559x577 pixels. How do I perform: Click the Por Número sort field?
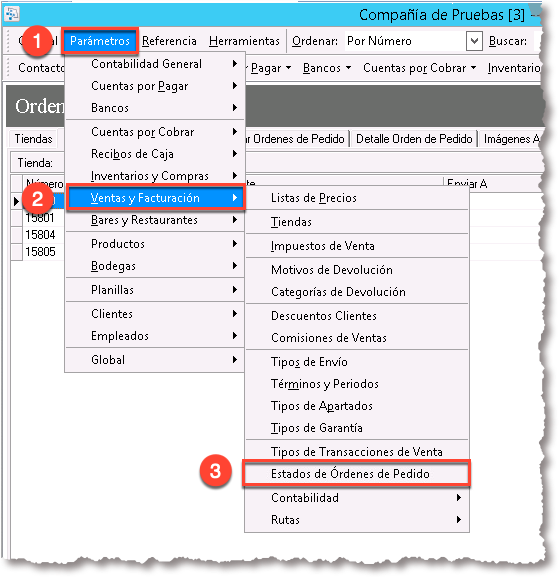405,41
